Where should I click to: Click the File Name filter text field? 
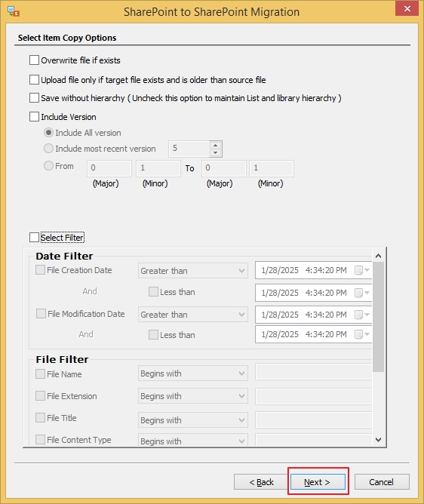pos(314,372)
